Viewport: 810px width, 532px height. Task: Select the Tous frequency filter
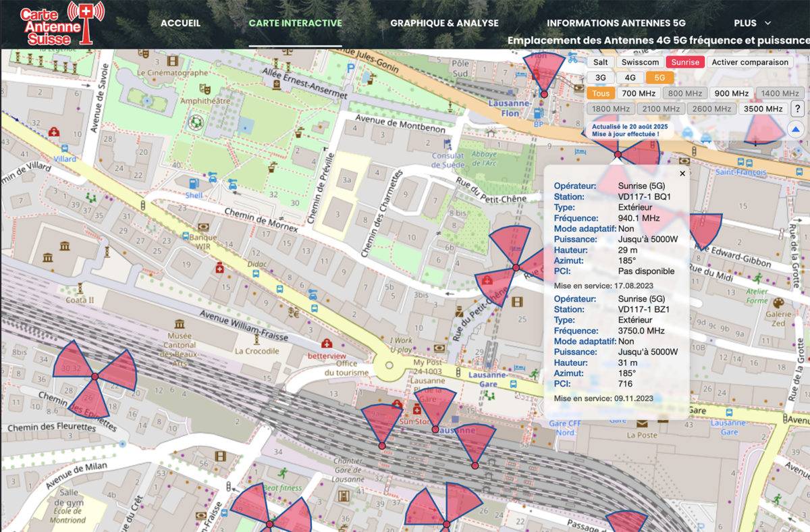[x=599, y=93]
